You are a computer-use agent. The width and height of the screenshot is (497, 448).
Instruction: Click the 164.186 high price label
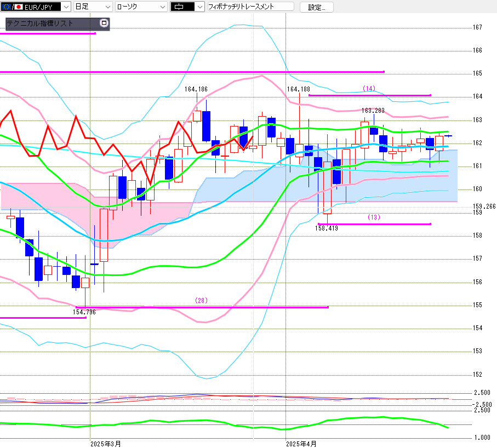pos(196,89)
